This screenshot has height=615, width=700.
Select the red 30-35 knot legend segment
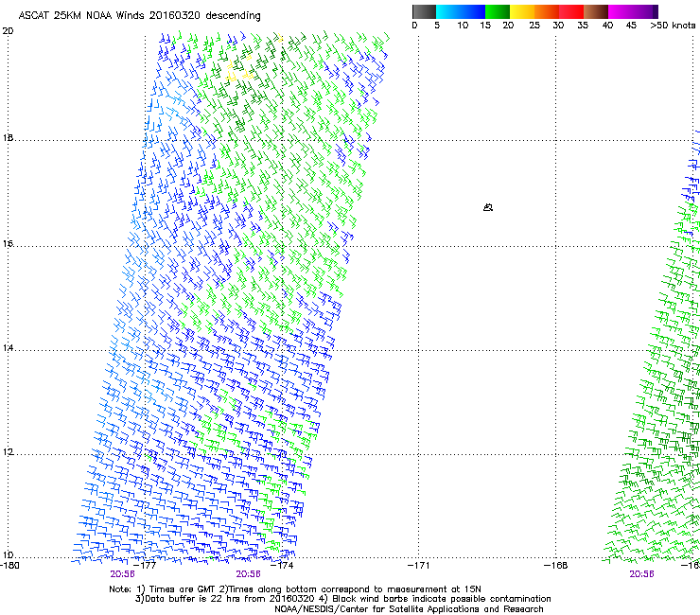coord(571,11)
